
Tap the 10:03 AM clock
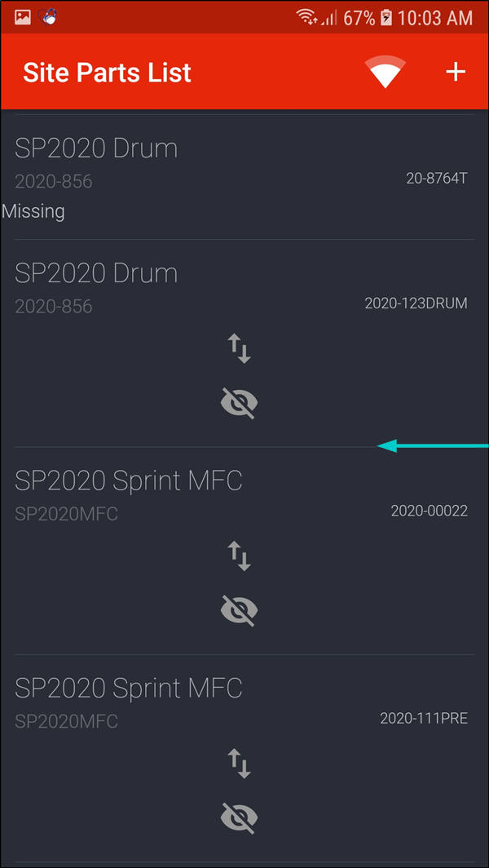click(x=435, y=17)
